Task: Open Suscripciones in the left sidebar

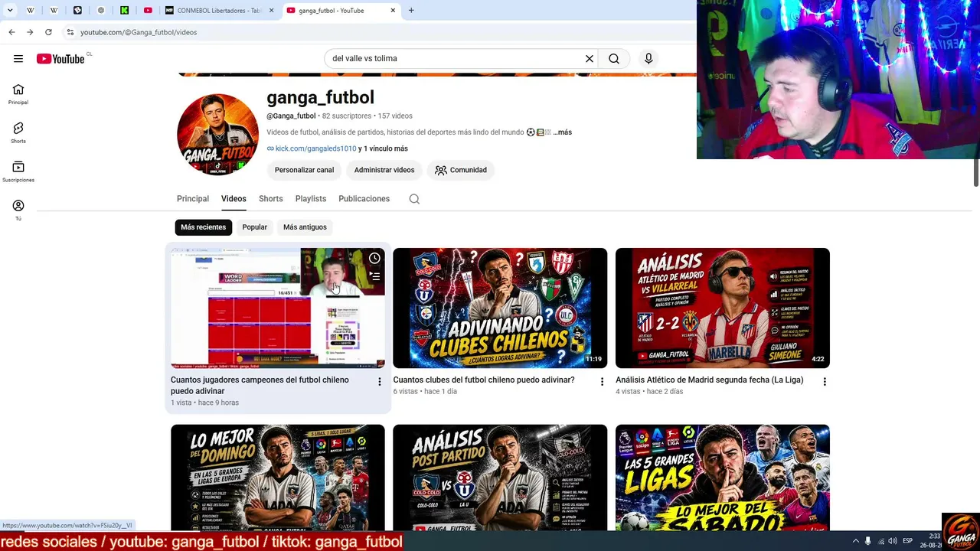Action: [18, 172]
